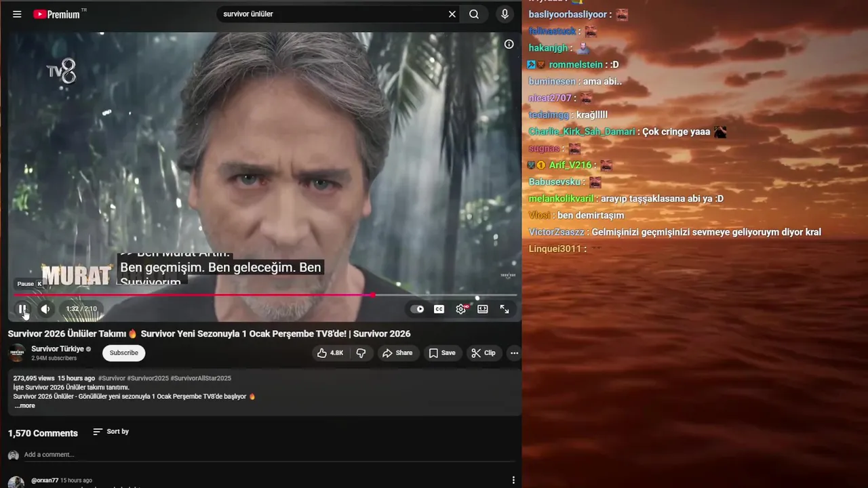Image resolution: width=868 pixels, height=488 pixels.
Task: Click chat username sugnas
Action: 544,148
